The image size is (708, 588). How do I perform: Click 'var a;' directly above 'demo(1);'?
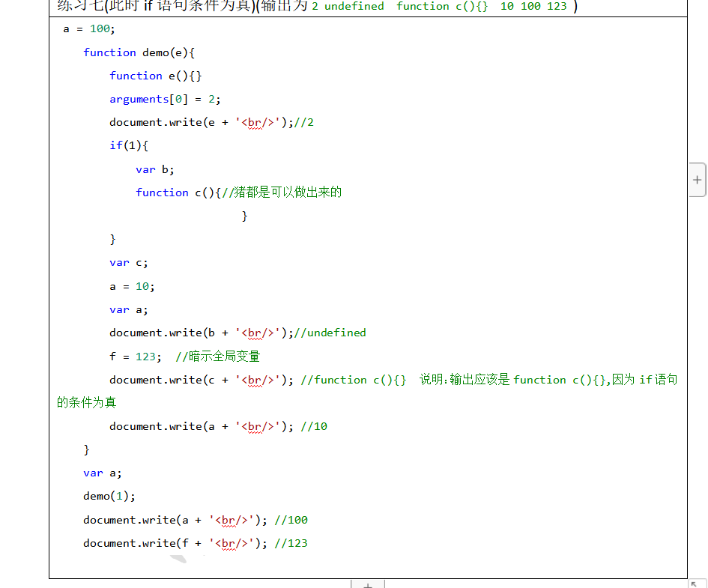coord(102,473)
